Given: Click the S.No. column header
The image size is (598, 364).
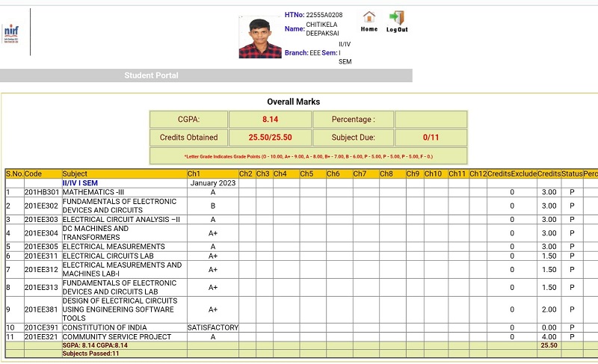Looking at the screenshot, I should coord(14,174).
